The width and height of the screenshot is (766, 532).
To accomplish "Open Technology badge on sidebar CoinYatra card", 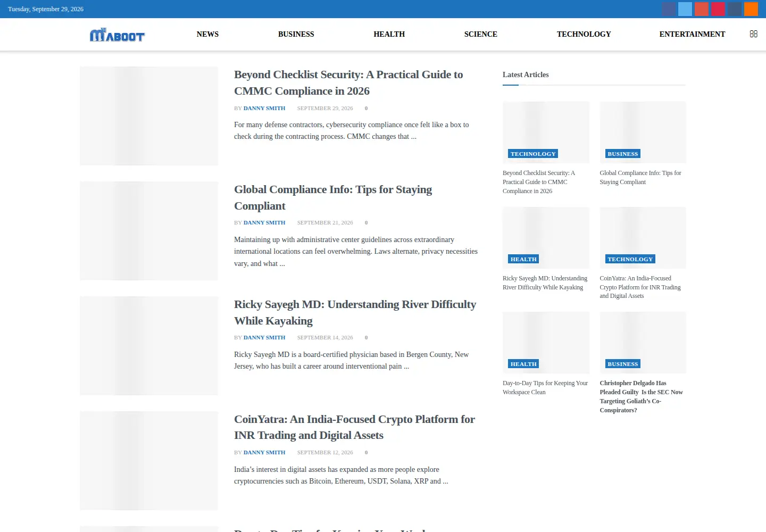I will tap(630, 259).
